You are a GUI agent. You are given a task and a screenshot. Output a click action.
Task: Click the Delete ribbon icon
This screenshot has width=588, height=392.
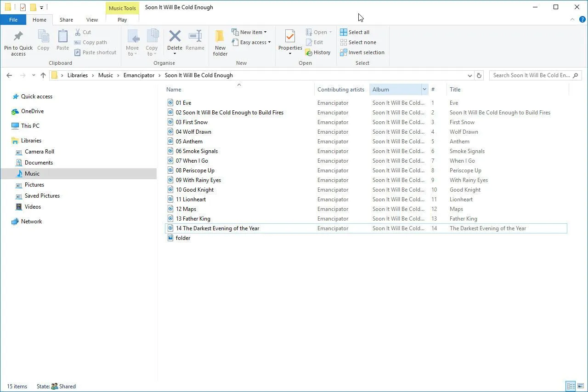click(x=175, y=36)
